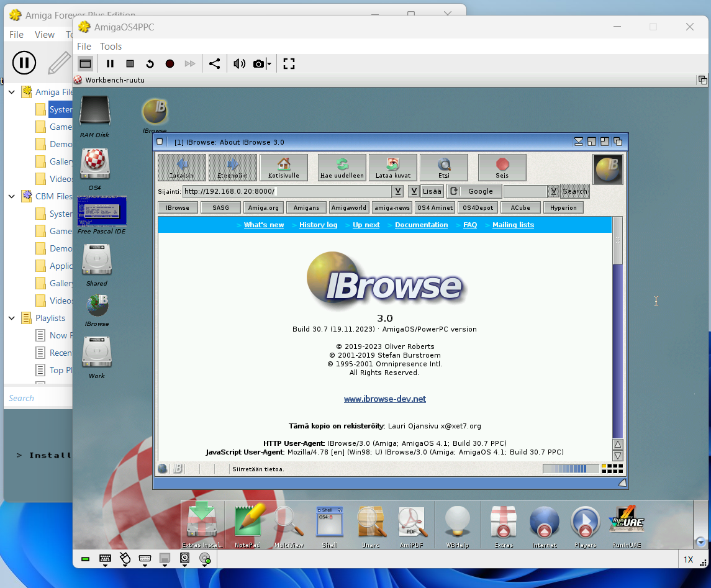711x588 pixels.
Task: Click the Sijainti URL address field
Action: (287, 191)
